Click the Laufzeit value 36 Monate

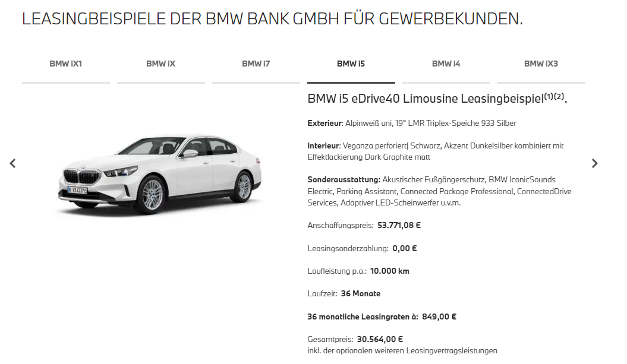(361, 294)
